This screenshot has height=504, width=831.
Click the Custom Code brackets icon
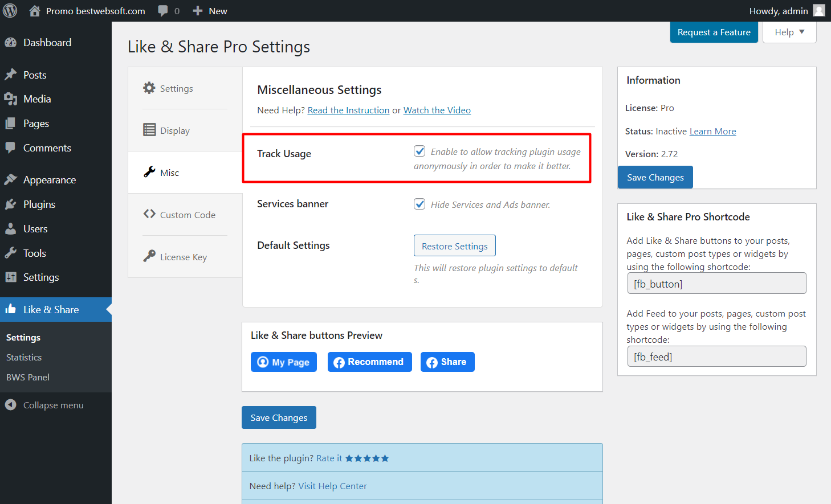point(149,214)
